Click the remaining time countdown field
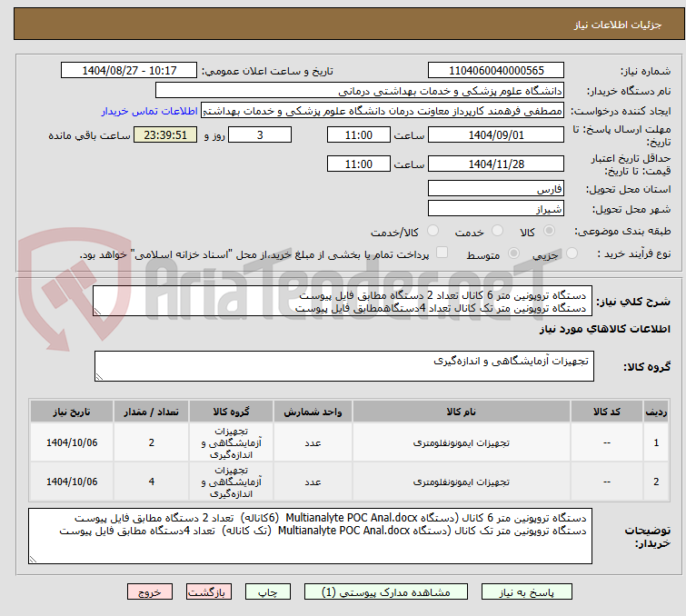 (x=164, y=134)
